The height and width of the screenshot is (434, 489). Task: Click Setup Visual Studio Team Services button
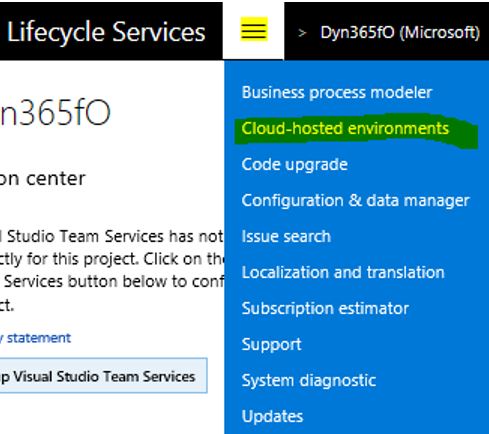click(103, 376)
